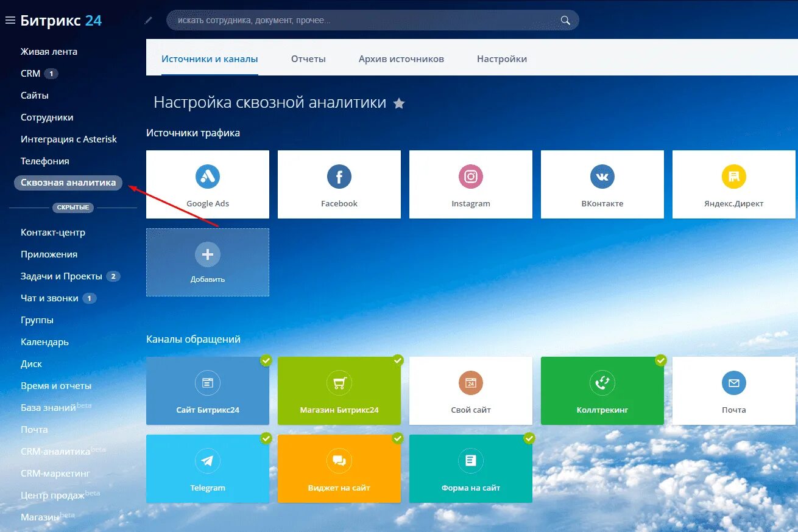Add a new traffic source via Добавить
This screenshot has width=798, height=532.
click(207, 262)
